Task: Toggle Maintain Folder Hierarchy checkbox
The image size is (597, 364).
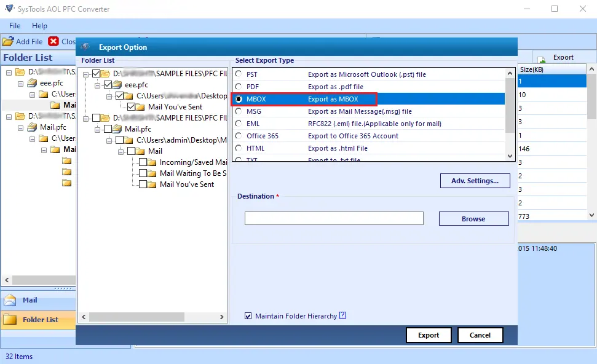Action: coord(248,315)
